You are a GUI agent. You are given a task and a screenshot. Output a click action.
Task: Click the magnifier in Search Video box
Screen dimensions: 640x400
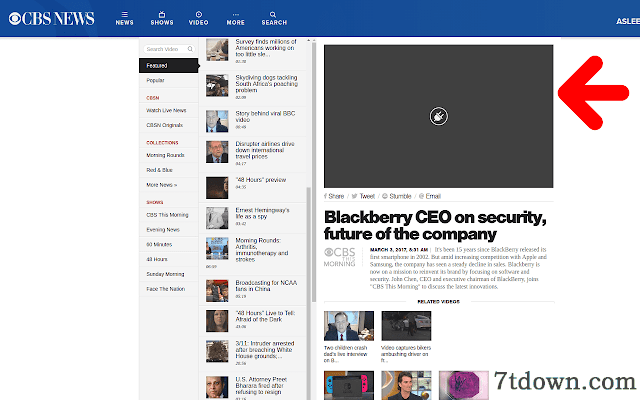190,49
